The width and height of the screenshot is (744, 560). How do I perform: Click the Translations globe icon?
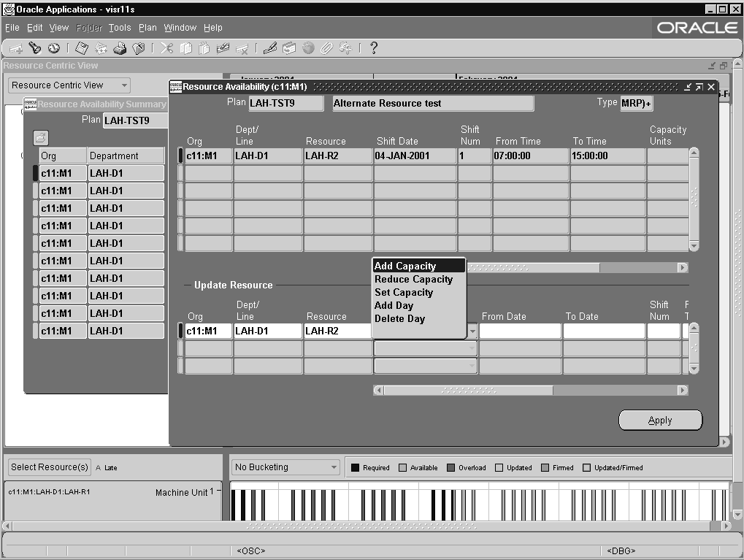tap(308, 48)
